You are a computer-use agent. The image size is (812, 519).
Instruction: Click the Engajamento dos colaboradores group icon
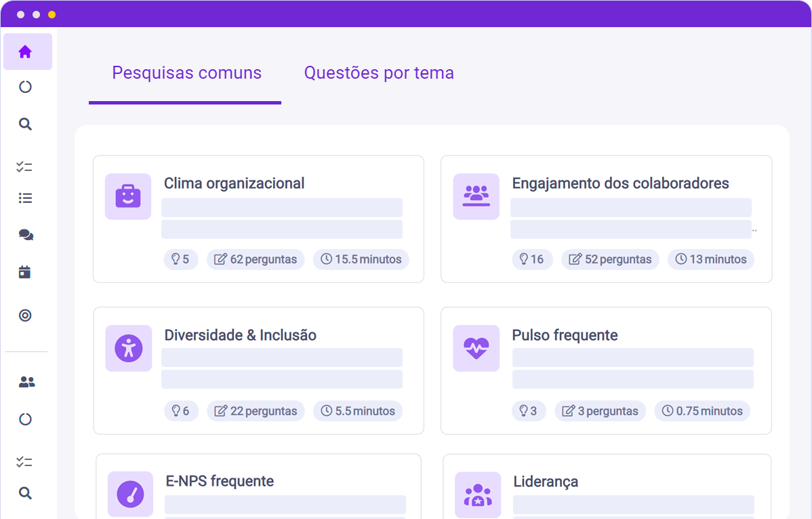(476, 197)
